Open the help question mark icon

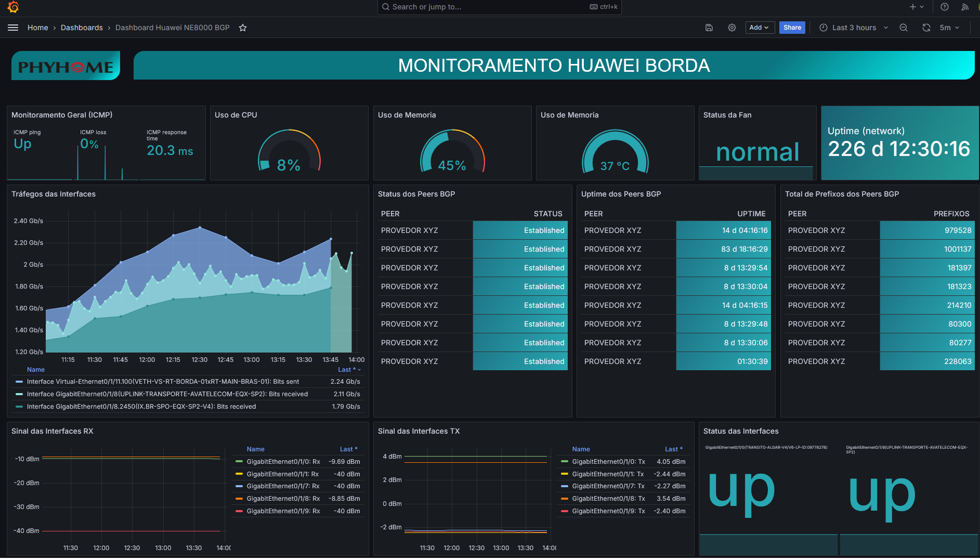pos(945,7)
